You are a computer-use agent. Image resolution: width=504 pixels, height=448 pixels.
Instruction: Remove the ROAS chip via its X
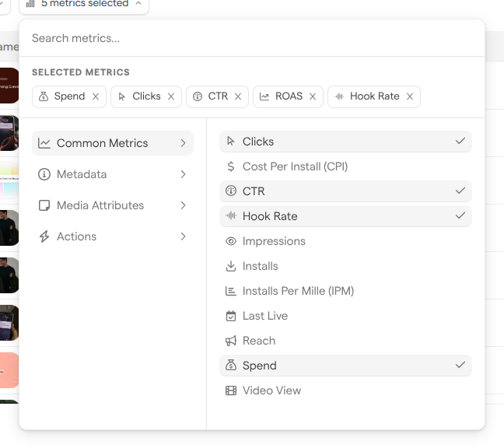click(x=313, y=96)
